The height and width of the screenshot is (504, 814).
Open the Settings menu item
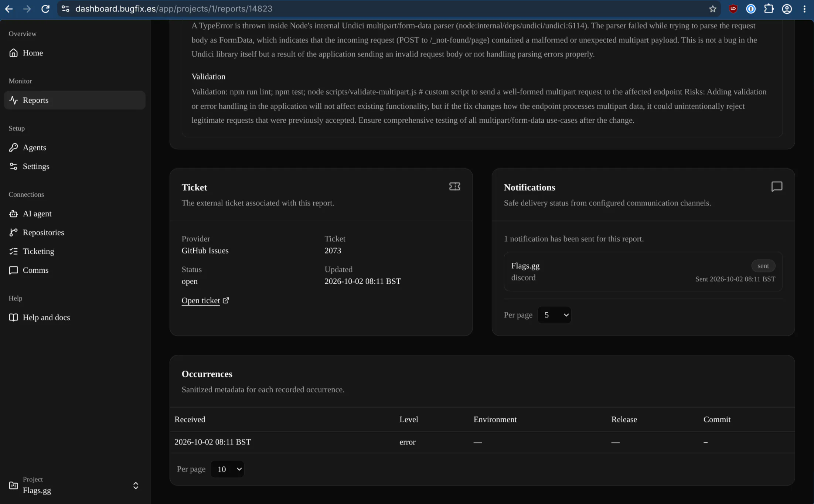click(75, 166)
